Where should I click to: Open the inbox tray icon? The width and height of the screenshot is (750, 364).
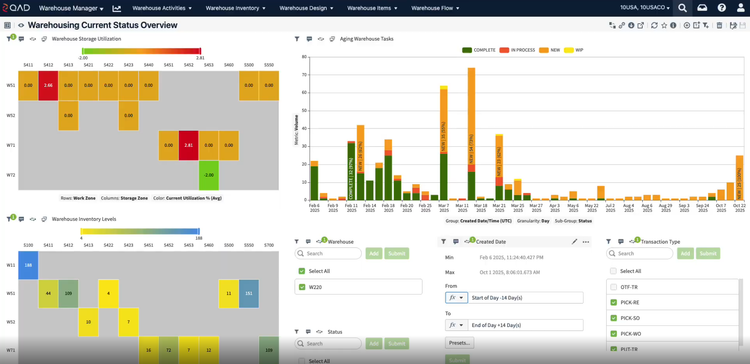pos(702,8)
